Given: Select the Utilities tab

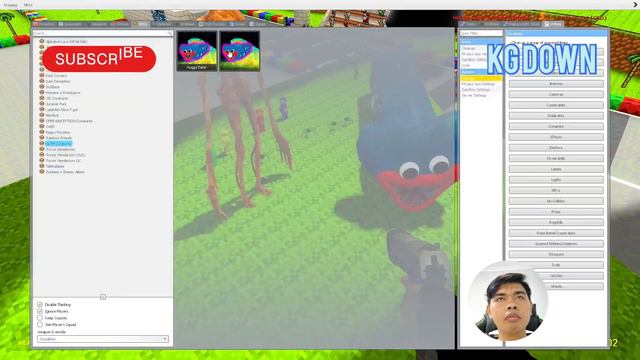Looking at the screenshot, I should [x=553, y=24].
